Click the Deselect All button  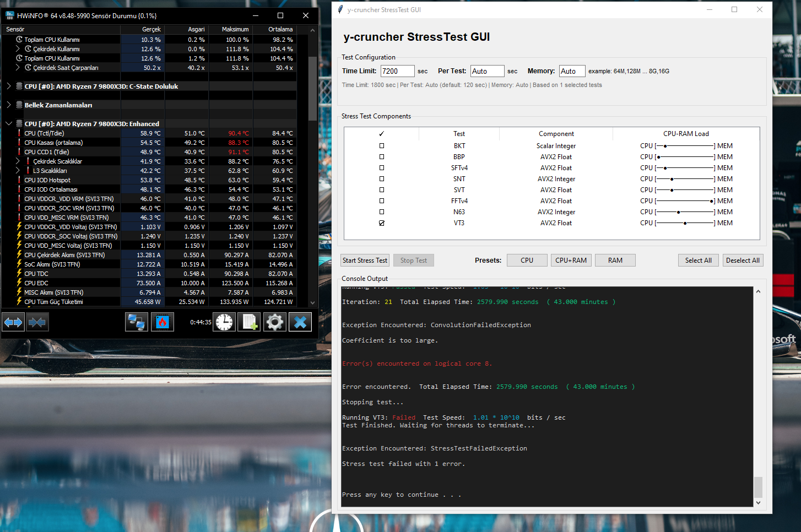743,260
